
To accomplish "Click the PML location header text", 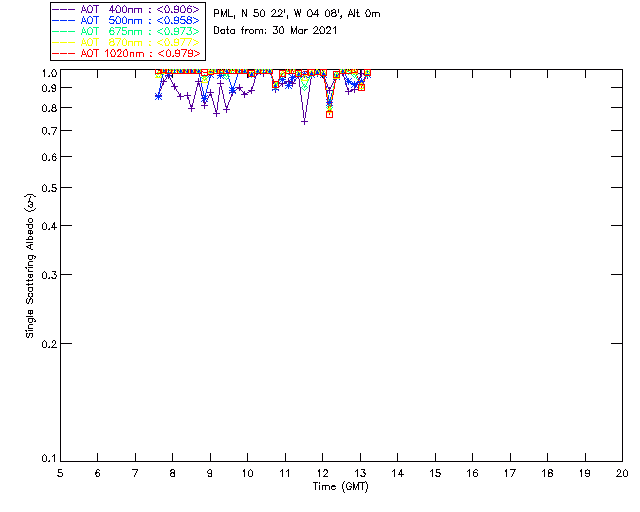I will click(x=297, y=14).
